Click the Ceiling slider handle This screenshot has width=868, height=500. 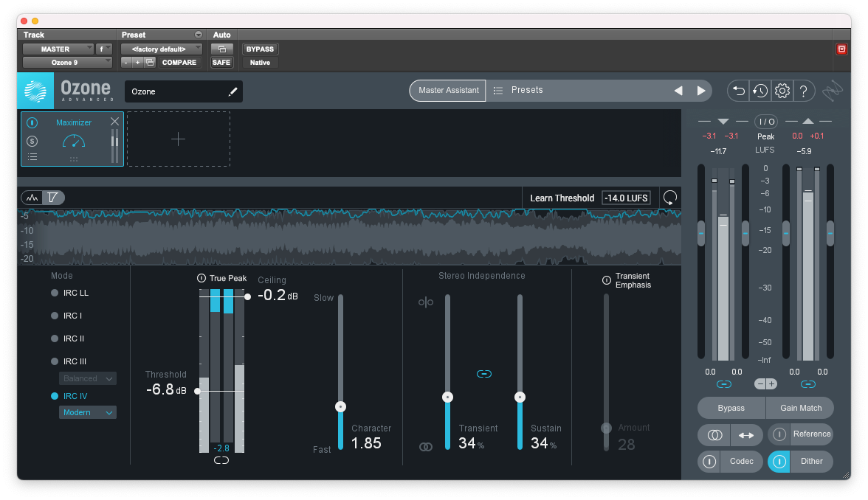pos(247,297)
